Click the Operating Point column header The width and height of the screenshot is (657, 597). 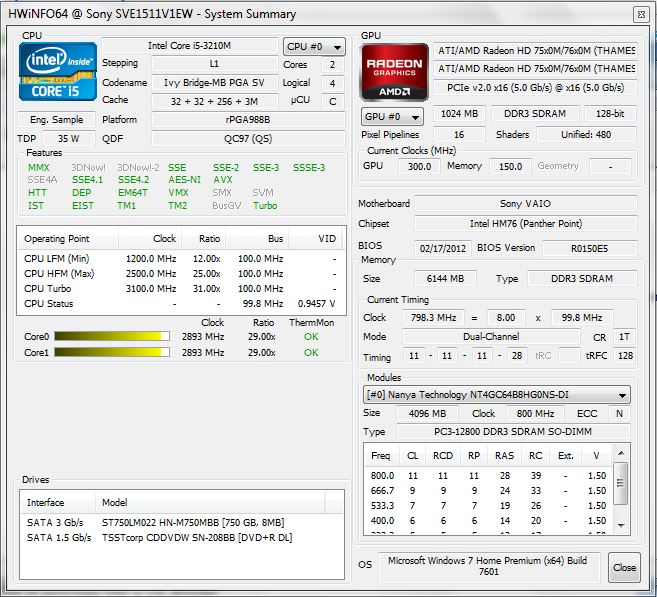(x=68, y=239)
